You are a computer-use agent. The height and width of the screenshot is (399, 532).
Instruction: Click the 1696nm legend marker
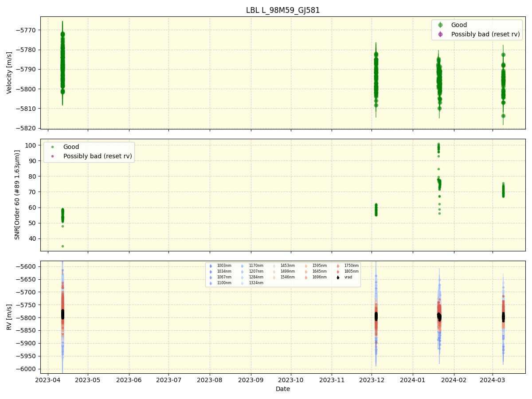click(x=306, y=277)
